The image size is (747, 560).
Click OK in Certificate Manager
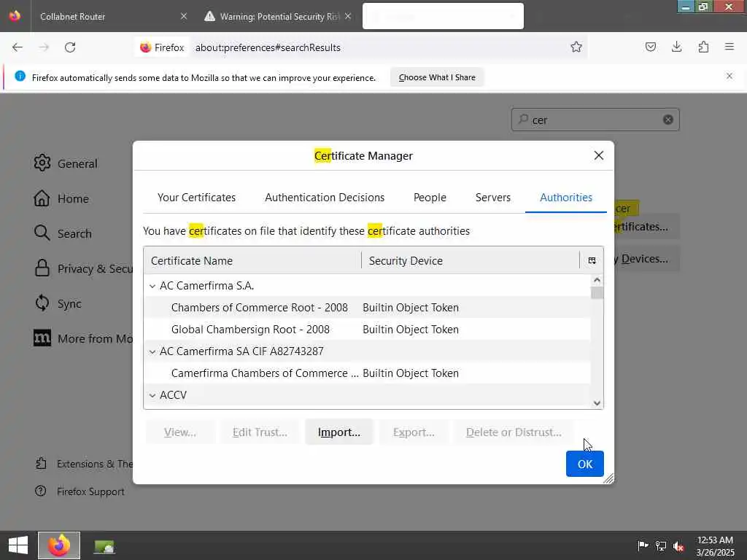[x=584, y=464]
